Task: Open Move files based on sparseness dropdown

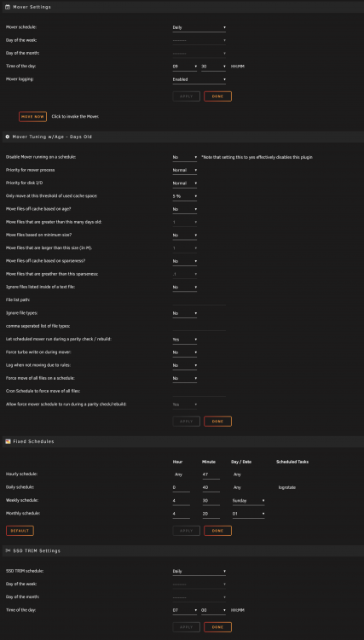Action: click(185, 261)
